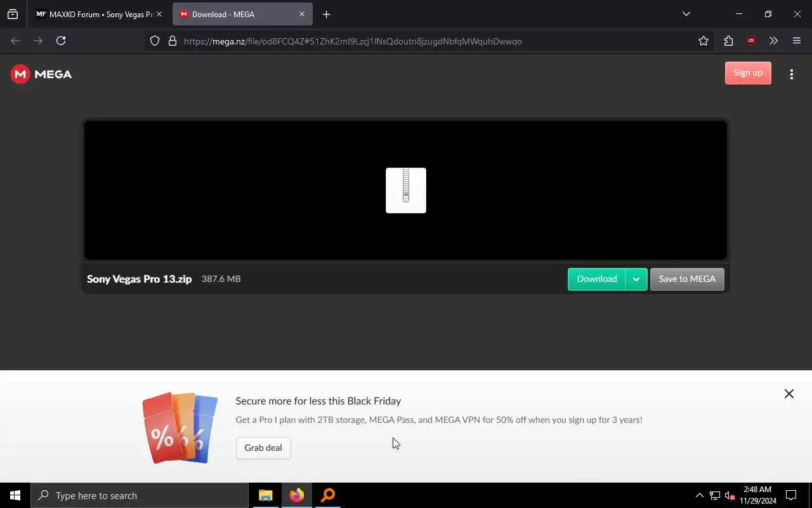Screen dimensions: 812x508
Task: Click the orange magnifier taskbar app
Action: 328,495
